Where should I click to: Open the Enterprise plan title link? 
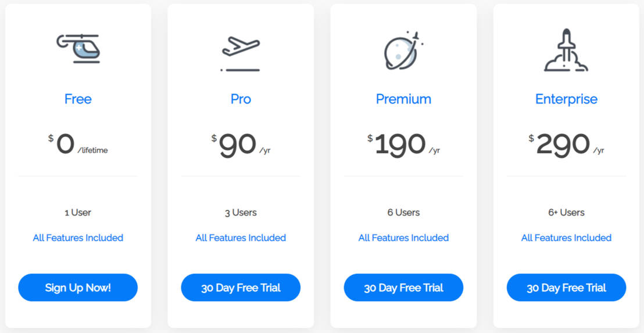pyautogui.click(x=566, y=99)
